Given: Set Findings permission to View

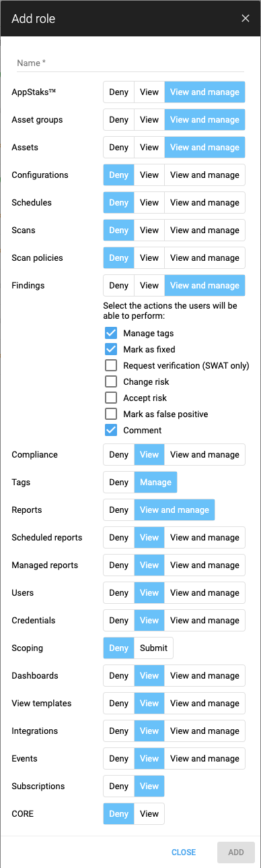Looking at the screenshot, I should pos(149,286).
